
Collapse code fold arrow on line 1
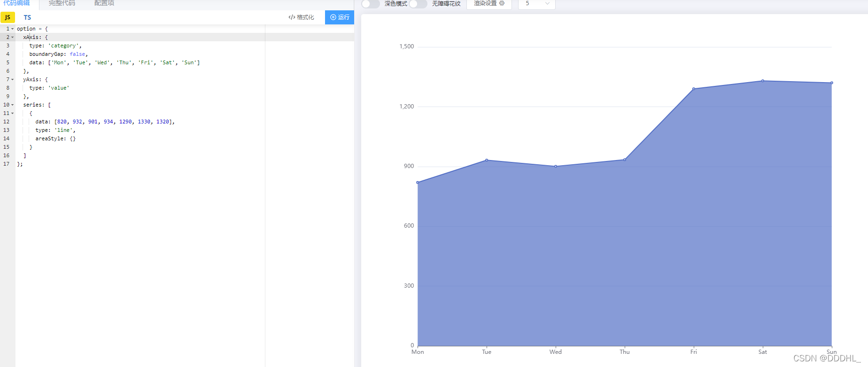(13, 29)
